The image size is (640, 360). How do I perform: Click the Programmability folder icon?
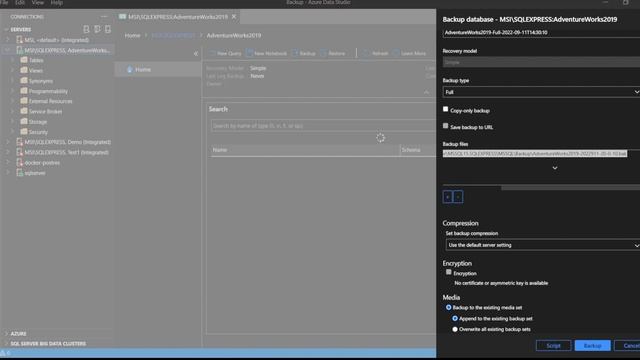point(24,91)
